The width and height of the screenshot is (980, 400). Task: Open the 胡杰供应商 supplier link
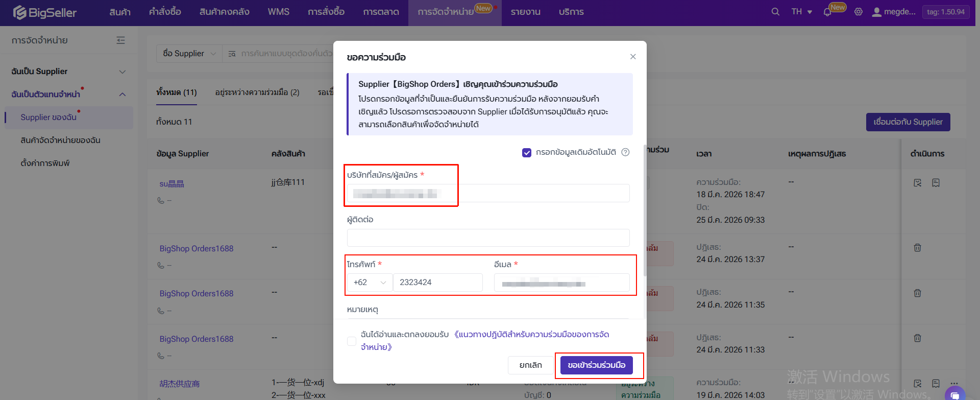[x=179, y=384]
